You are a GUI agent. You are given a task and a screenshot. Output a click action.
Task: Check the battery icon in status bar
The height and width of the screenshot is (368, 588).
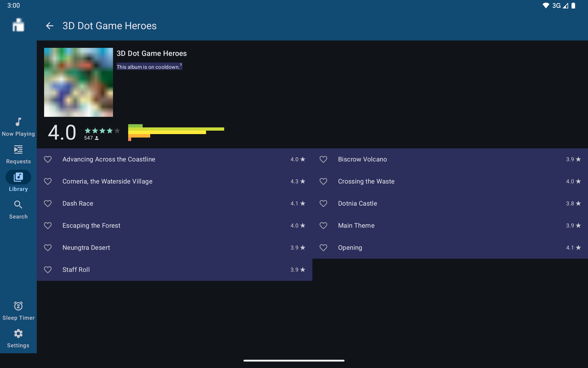click(573, 6)
